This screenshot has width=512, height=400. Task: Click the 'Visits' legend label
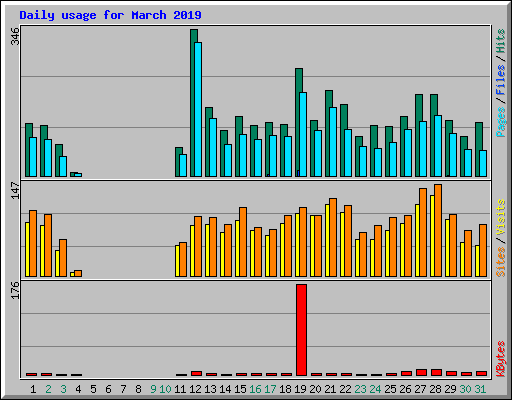500,217
